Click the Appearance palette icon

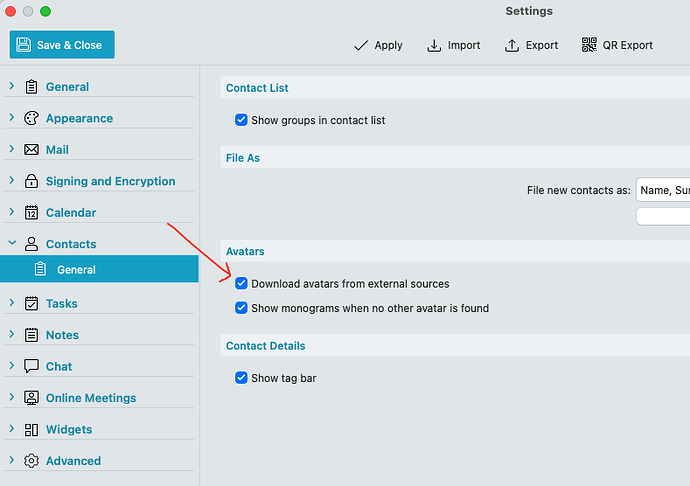click(x=31, y=118)
